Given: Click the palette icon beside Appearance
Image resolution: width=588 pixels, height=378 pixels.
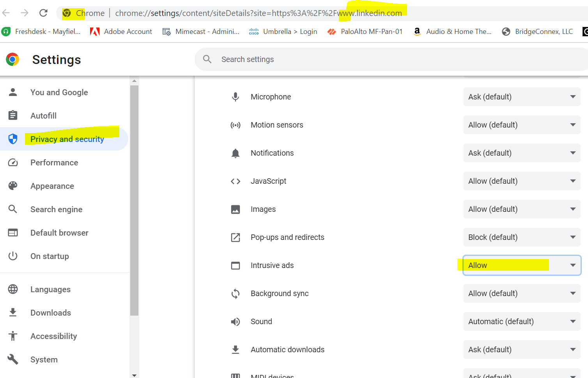Looking at the screenshot, I should click(13, 186).
